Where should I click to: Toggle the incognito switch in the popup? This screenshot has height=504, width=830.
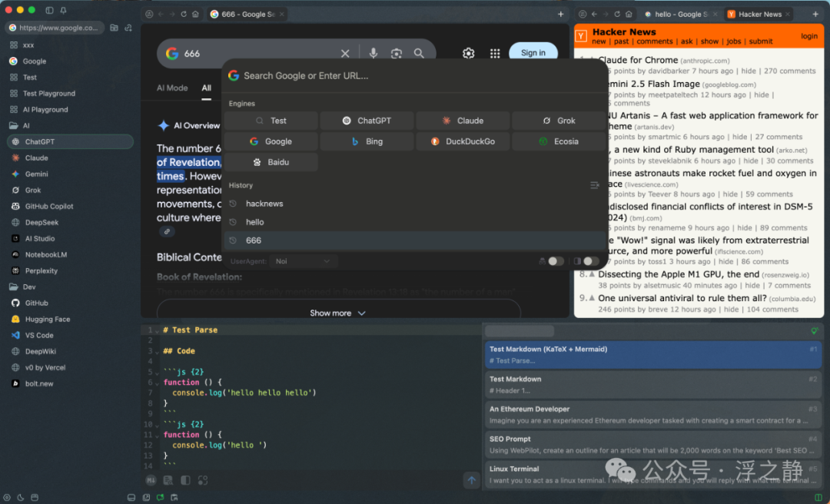pos(556,261)
